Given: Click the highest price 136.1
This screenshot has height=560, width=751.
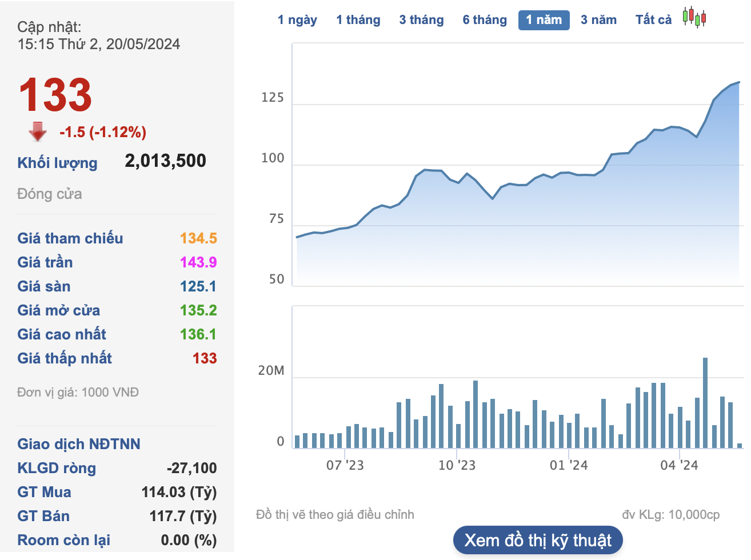Looking at the screenshot, I should point(198,334).
